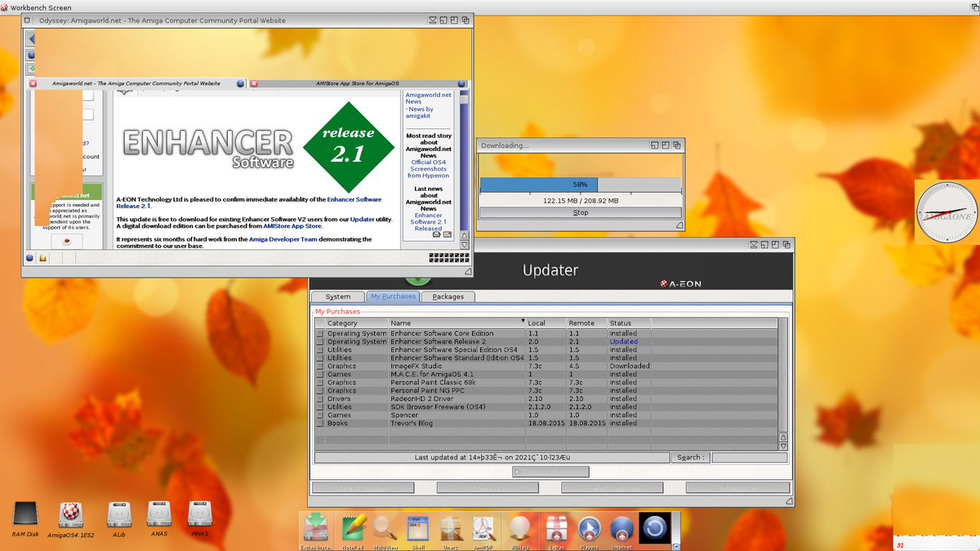Click blue globe icon in Odyssey status bar
This screenshot has height=551, width=980.
pyautogui.click(x=30, y=258)
